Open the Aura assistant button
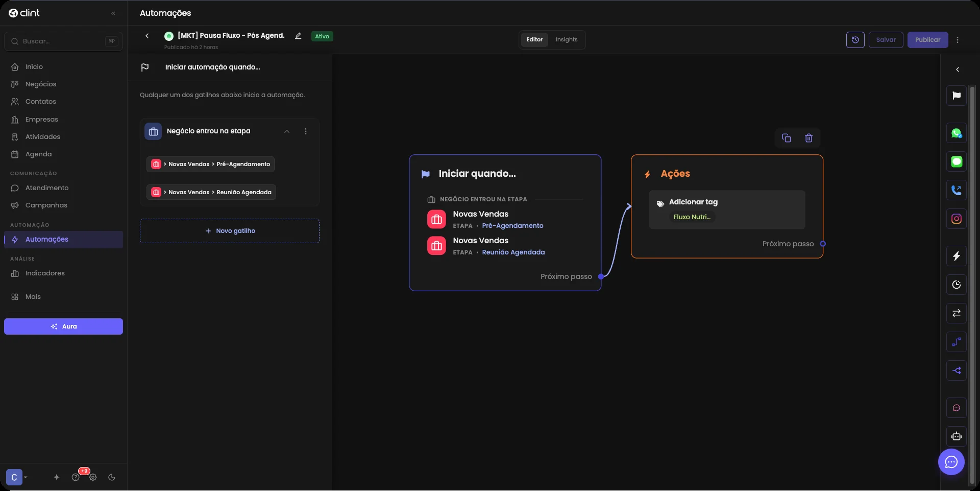The height and width of the screenshot is (491, 980). pos(63,326)
